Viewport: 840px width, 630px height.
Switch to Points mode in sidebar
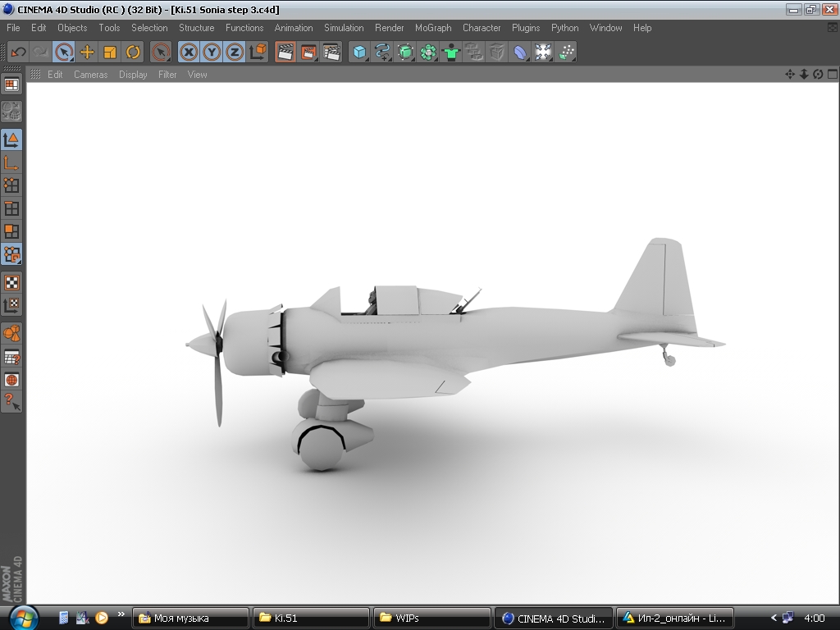(x=11, y=185)
